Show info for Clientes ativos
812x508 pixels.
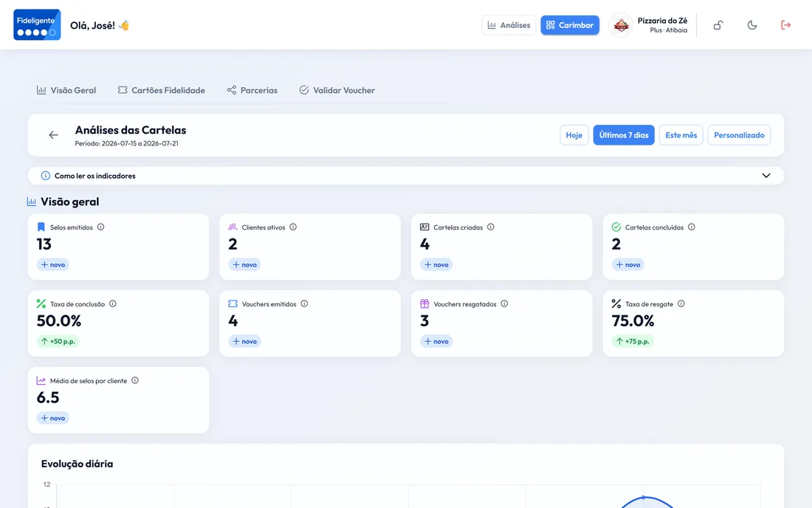tap(293, 227)
